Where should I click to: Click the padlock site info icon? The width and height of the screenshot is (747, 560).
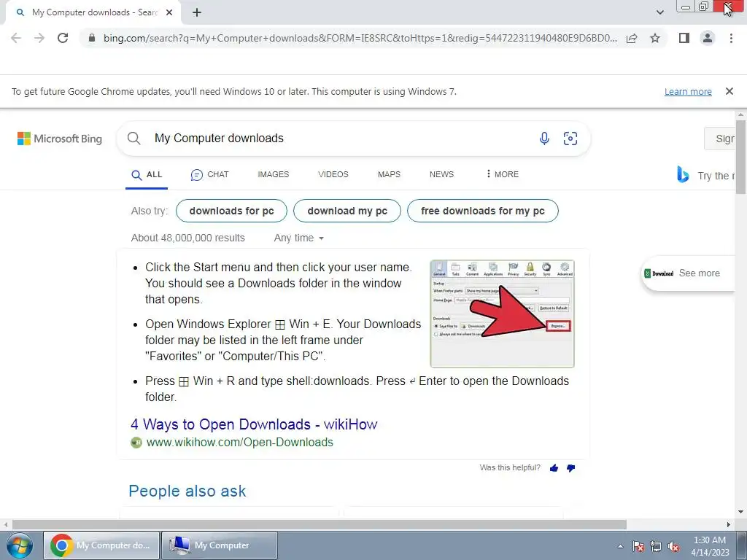(92, 38)
